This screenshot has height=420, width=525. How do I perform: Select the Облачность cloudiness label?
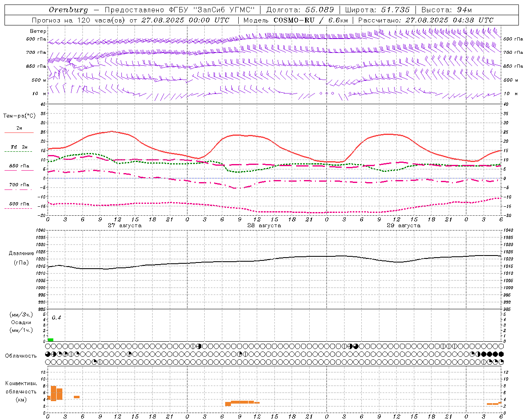click(x=21, y=356)
